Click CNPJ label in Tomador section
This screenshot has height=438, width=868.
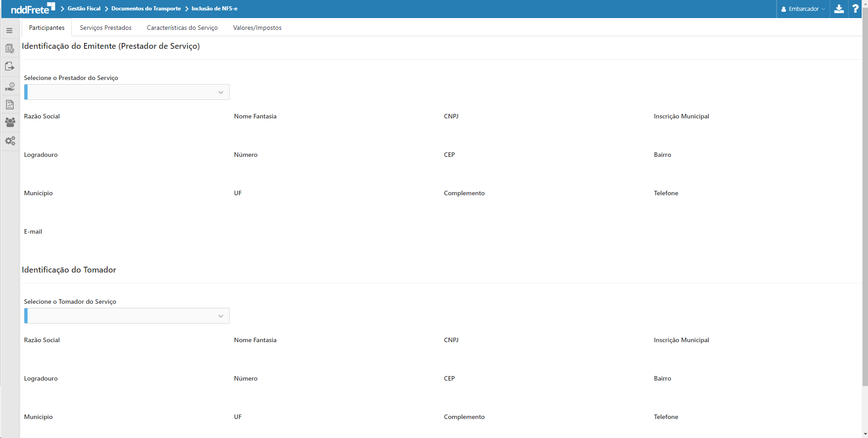451,340
